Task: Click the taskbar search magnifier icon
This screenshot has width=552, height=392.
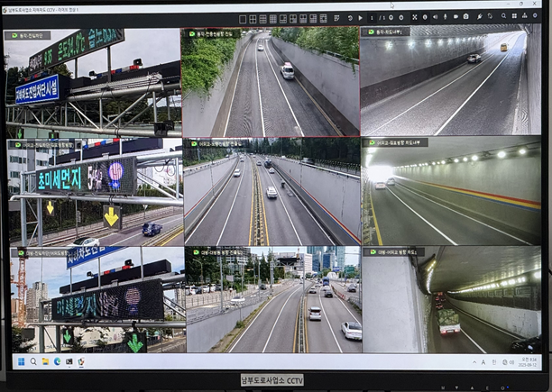Action: [33, 361]
